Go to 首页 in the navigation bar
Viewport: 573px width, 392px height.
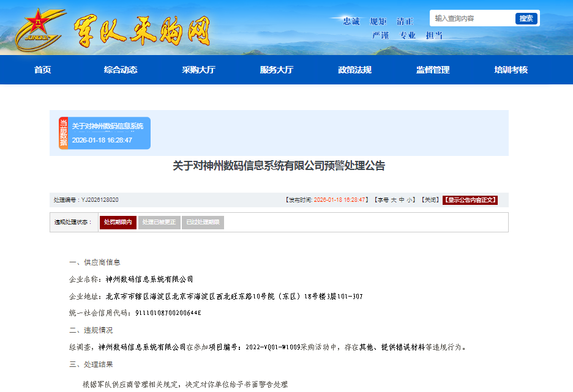[42, 70]
